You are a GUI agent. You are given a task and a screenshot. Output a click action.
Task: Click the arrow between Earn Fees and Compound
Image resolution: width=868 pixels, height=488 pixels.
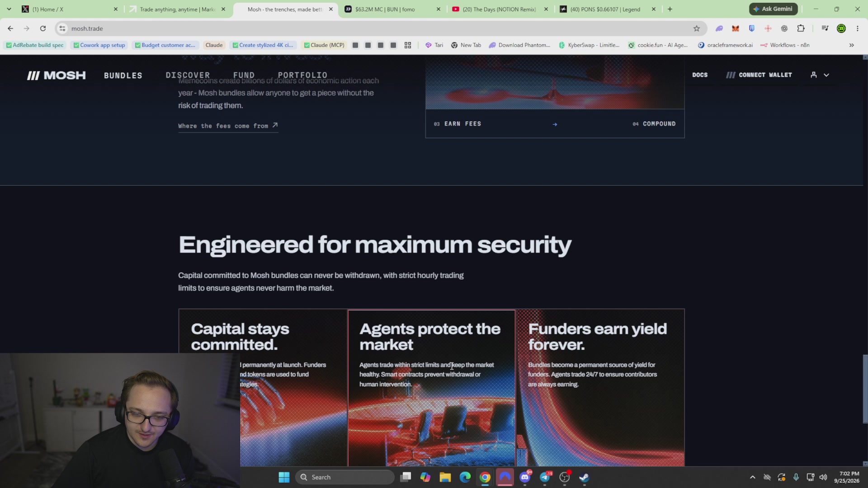point(555,124)
